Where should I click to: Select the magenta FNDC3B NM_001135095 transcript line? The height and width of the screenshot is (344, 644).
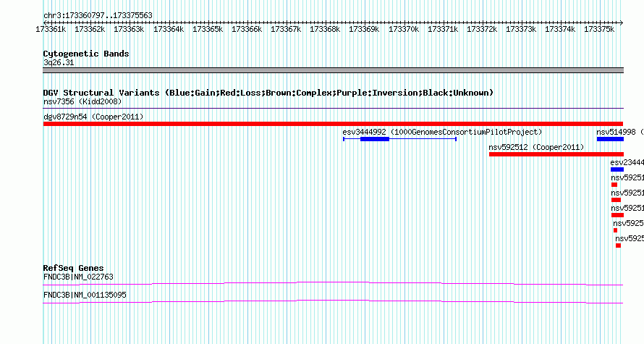[x=333, y=302]
